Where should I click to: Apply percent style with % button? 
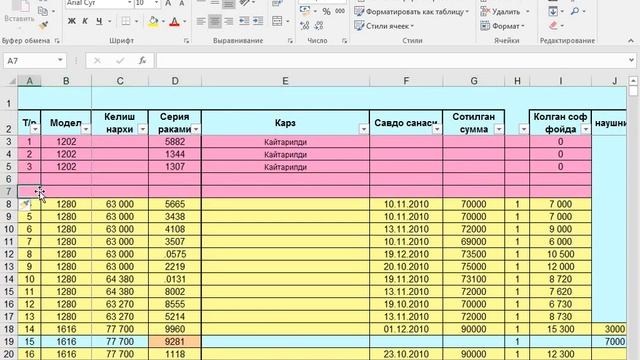326,12
